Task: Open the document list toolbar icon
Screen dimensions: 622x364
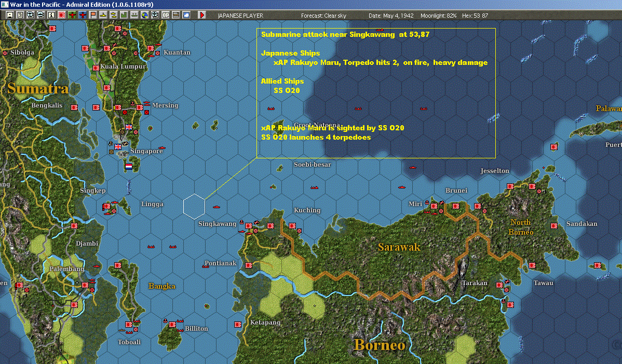Action: 20,15
